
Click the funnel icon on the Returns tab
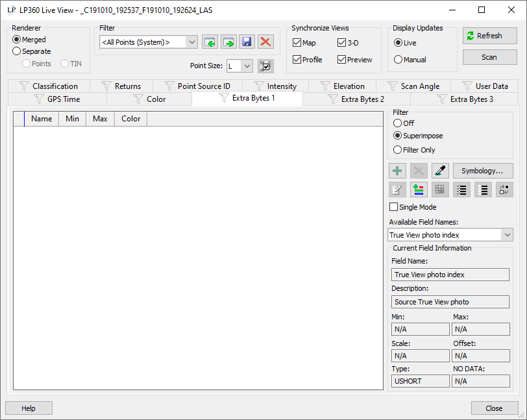[x=106, y=86]
